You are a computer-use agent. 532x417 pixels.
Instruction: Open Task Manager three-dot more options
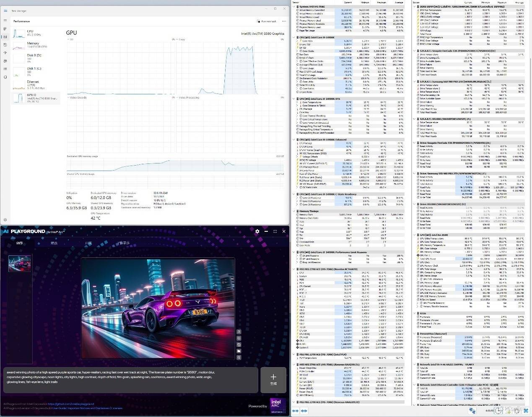pyautogui.click(x=283, y=21)
